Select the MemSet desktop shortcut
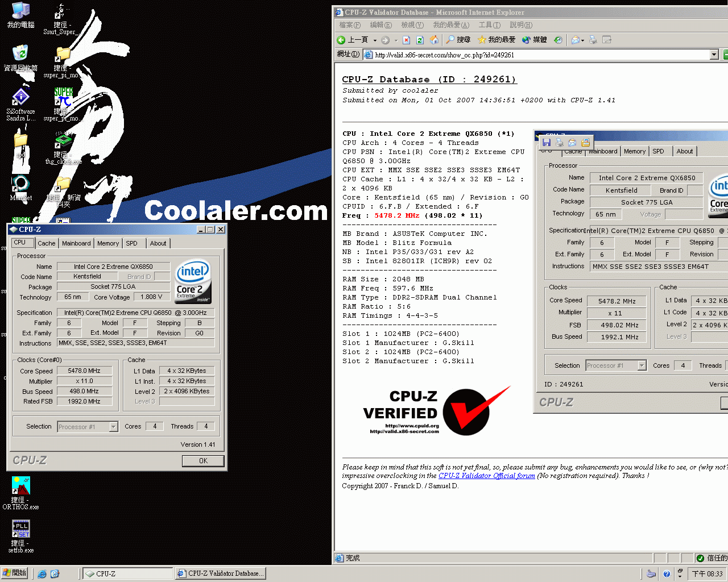This screenshot has height=582, width=728. pyautogui.click(x=20, y=188)
